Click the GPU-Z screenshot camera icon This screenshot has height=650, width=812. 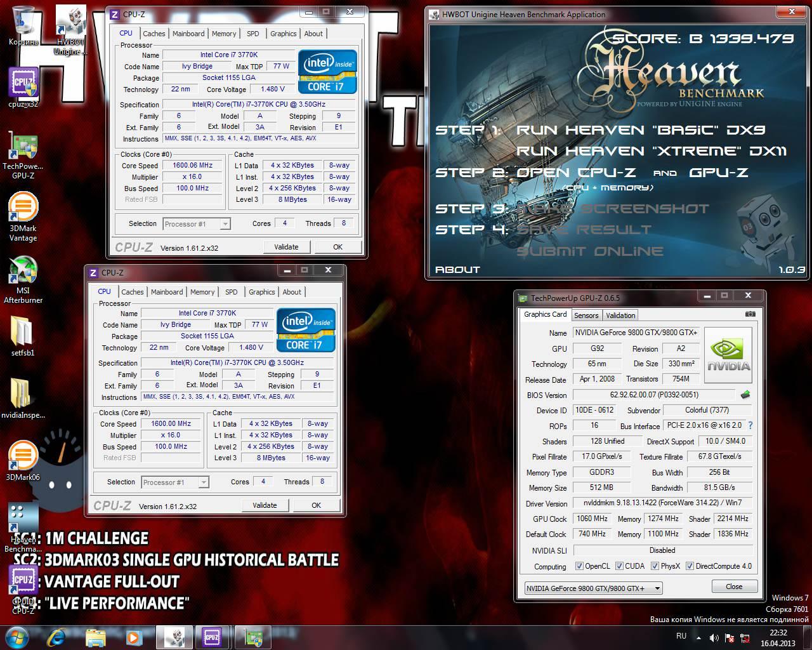[750, 315]
